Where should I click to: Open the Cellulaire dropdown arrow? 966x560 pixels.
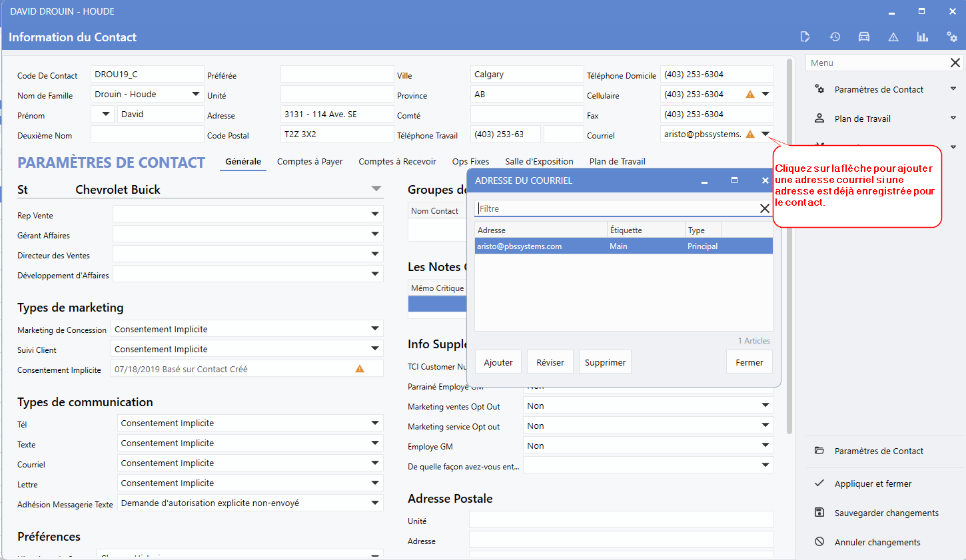(765, 95)
